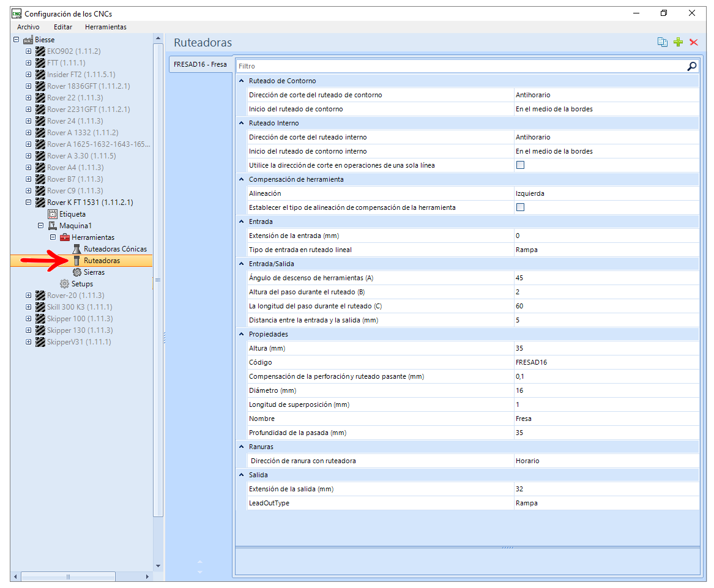Click the Rover A4 machine icon
The width and height of the screenshot is (714, 588).
point(40,168)
